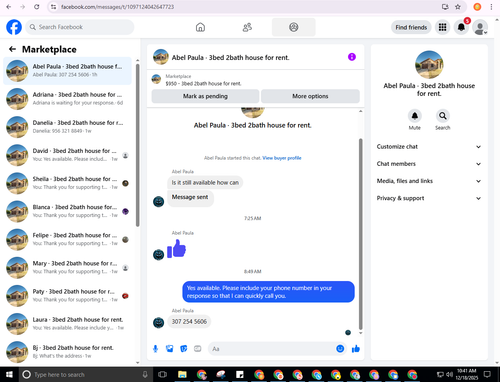The width and height of the screenshot is (500, 382).
Task: Click More options button
Action: [x=310, y=96]
